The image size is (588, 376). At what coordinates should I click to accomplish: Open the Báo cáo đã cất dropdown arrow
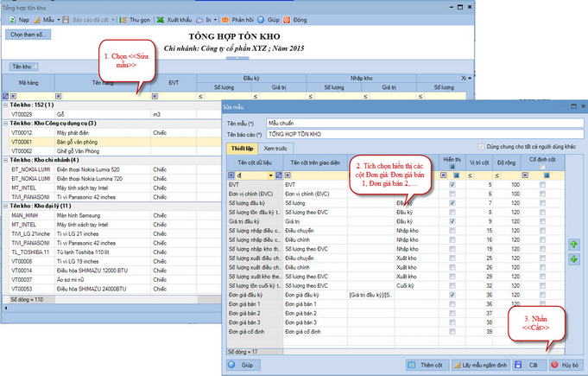(113, 20)
